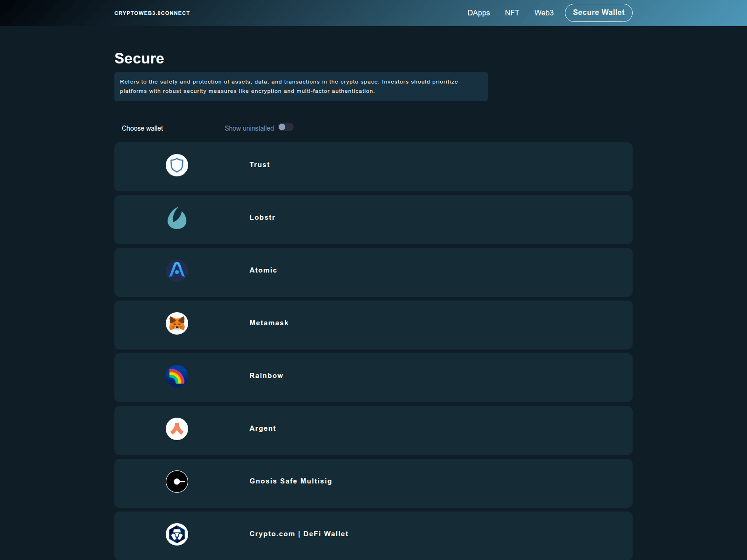
Task: Click the Show uninstalled label text
Action: click(x=249, y=128)
